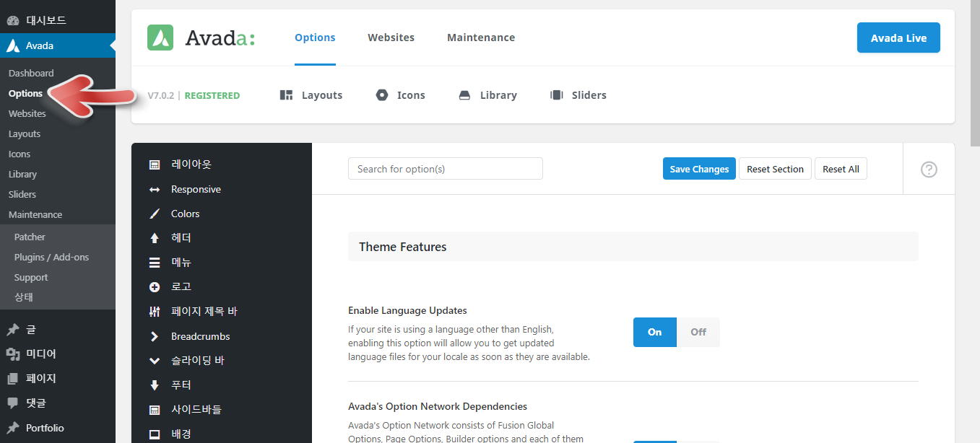Click the Theme Features section heading
The width and height of the screenshot is (980, 443).
coord(403,247)
